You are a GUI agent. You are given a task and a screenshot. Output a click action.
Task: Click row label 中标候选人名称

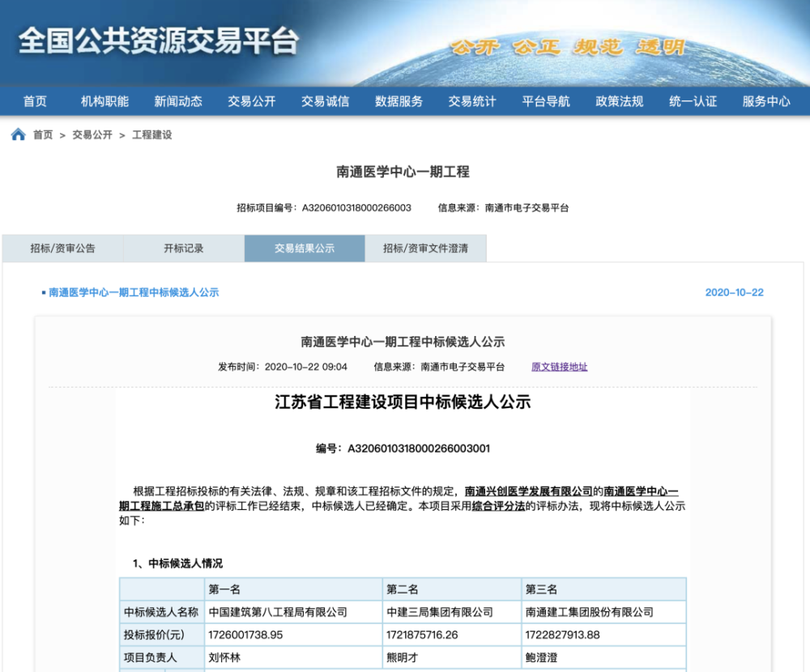coord(161,612)
